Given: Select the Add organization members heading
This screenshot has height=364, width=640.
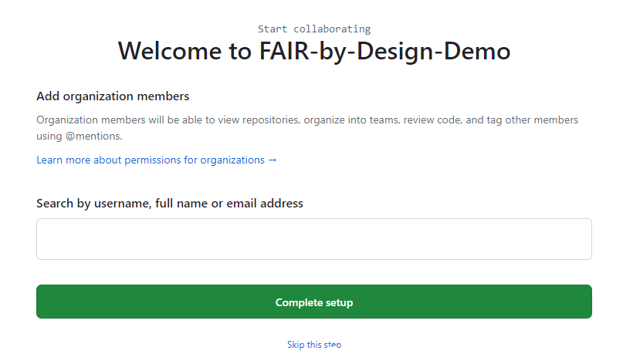Looking at the screenshot, I should click(113, 96).
